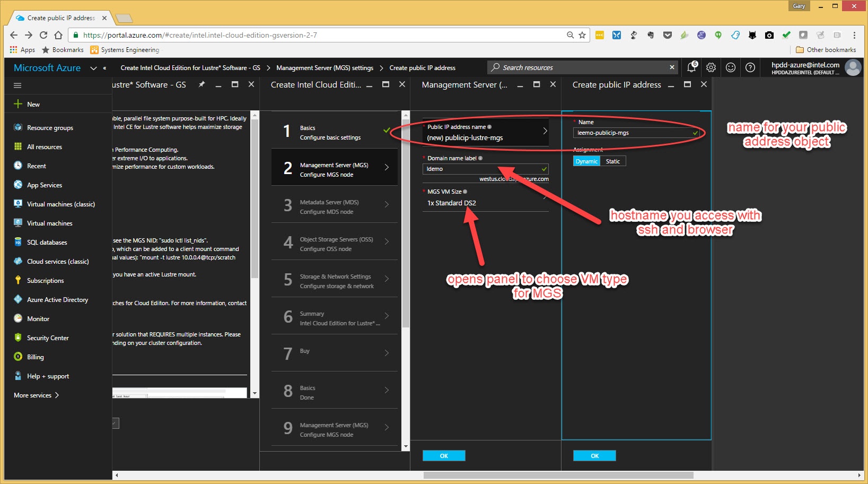The image size is (868, 484).
Task: Click the horizontal scrollbar at bottom
Action: coord(558,475)
